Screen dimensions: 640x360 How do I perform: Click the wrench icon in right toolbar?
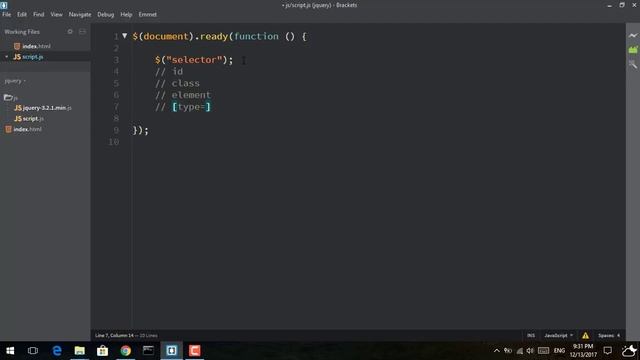point(633,64)
